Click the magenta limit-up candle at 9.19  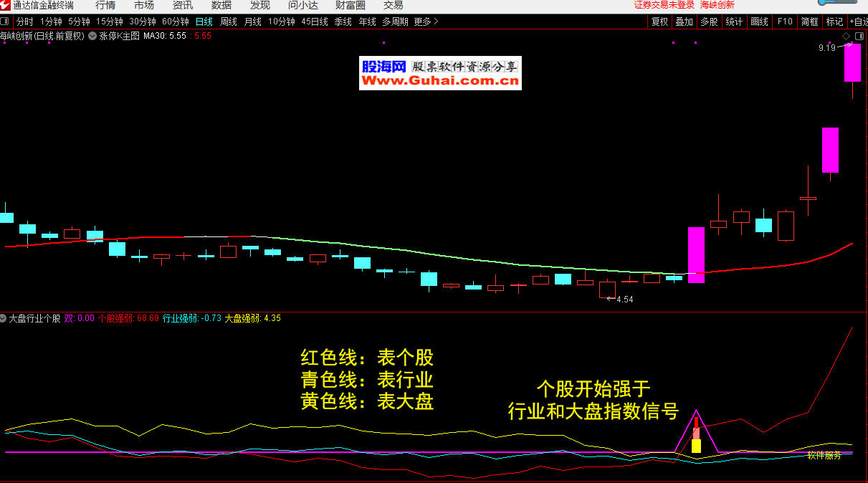tap(852, 62)
